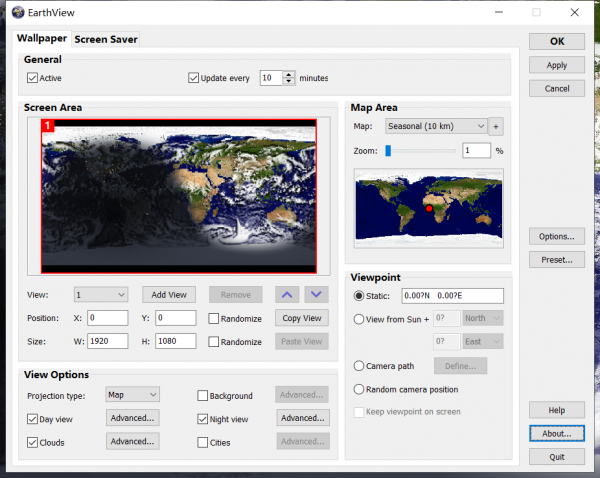Image resolution: width=600 pixels, height=478 pixels.
Task: Click the Zoom slider handle
Action: (388, 151)
